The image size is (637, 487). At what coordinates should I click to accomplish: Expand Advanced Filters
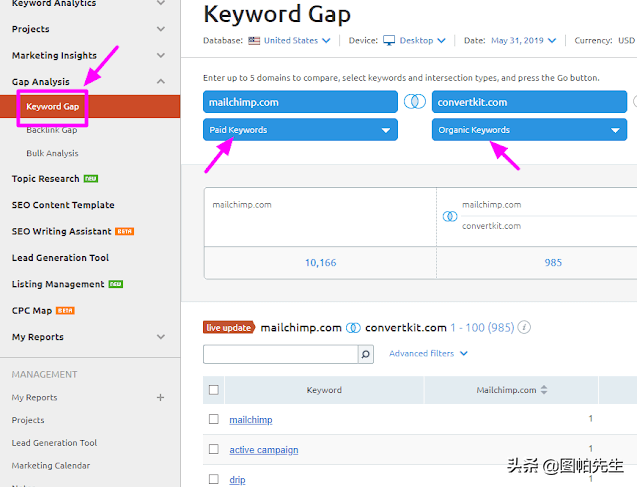[428, 353]
